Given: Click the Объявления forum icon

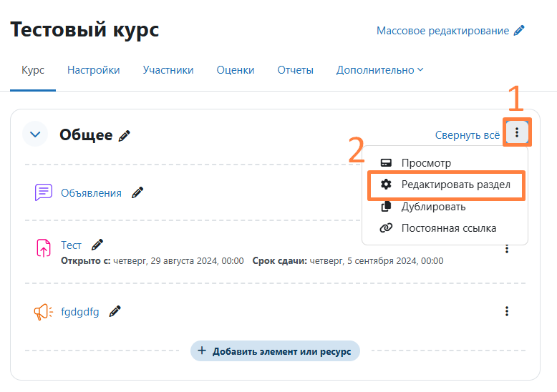Looking at the screenshot, I should pyautogui.click(x=44, y=192).
